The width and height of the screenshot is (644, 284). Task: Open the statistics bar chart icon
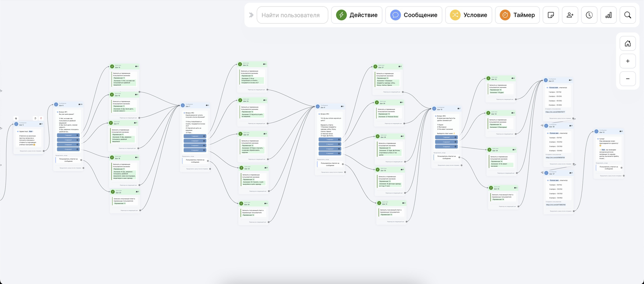608,15
